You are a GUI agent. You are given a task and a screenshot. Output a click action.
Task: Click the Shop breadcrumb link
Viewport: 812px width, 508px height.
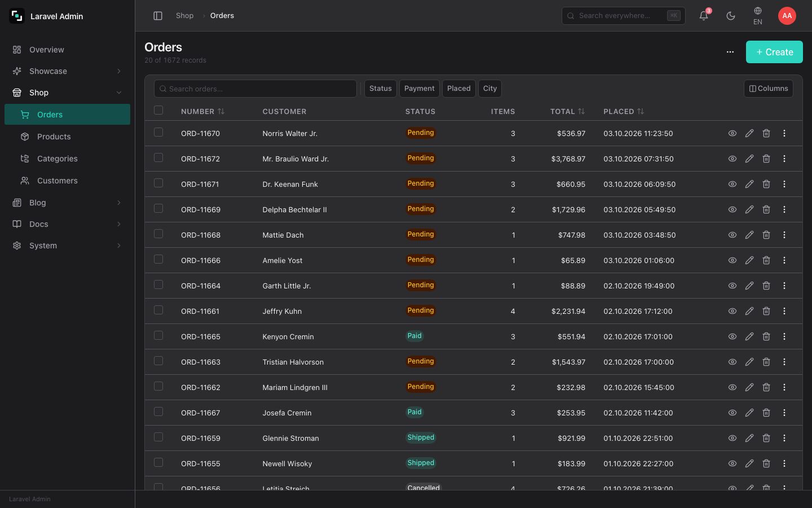[x=185, y=16]
